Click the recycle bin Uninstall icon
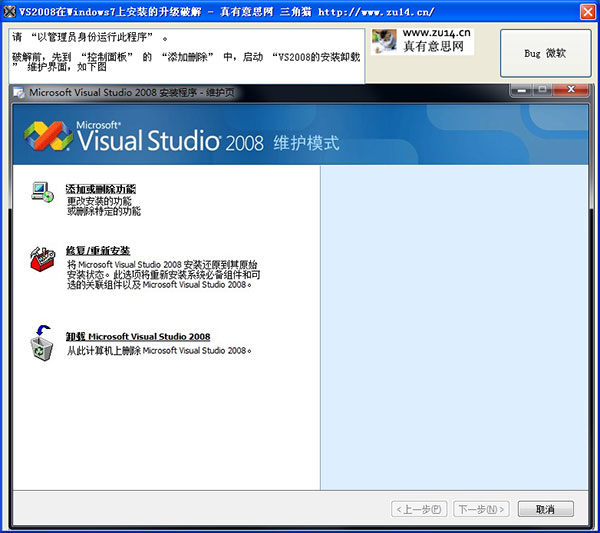 click(x=41, y=343)
